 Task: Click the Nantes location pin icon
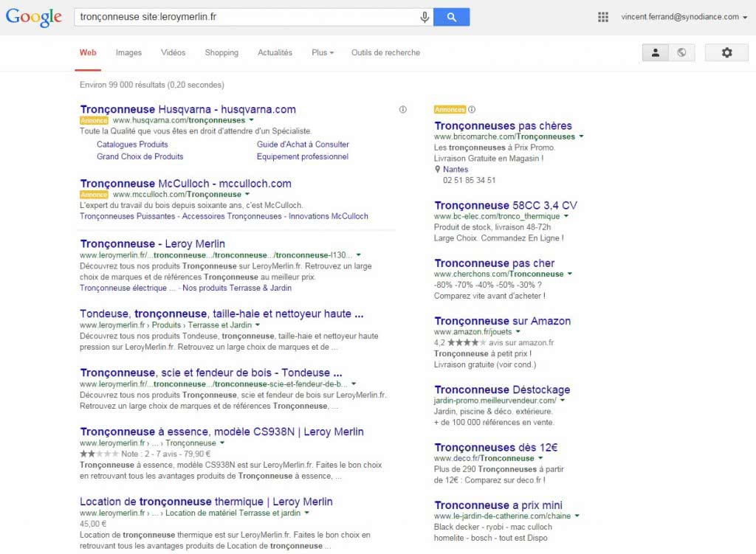tap(437, 169)
